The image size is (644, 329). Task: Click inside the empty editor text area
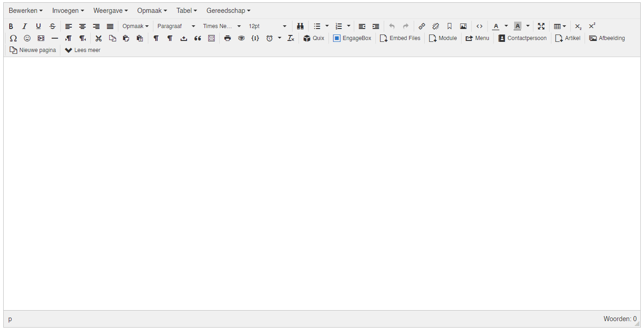point(322,184)
